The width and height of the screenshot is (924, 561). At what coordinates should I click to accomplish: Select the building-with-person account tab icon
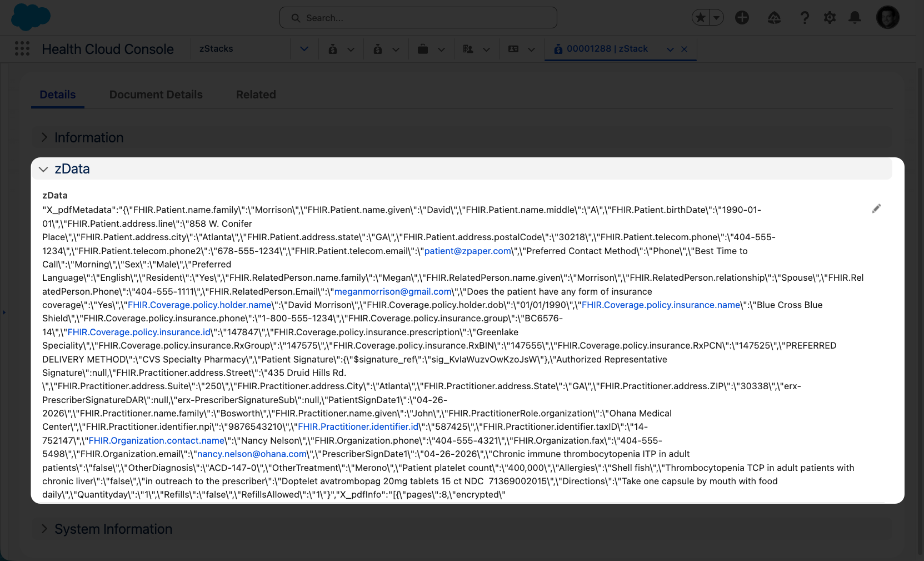point(468,49)
